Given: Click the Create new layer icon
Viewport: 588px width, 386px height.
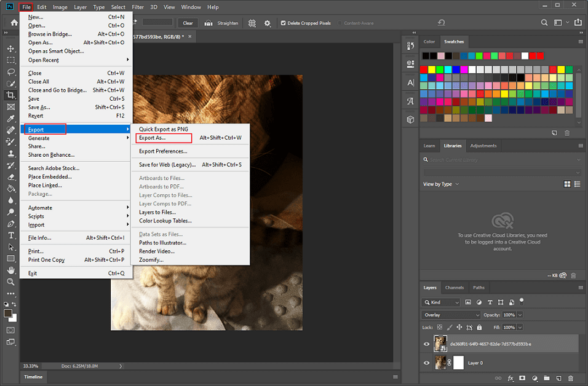Looking at the screenshot, I should (x=558, y=379).
